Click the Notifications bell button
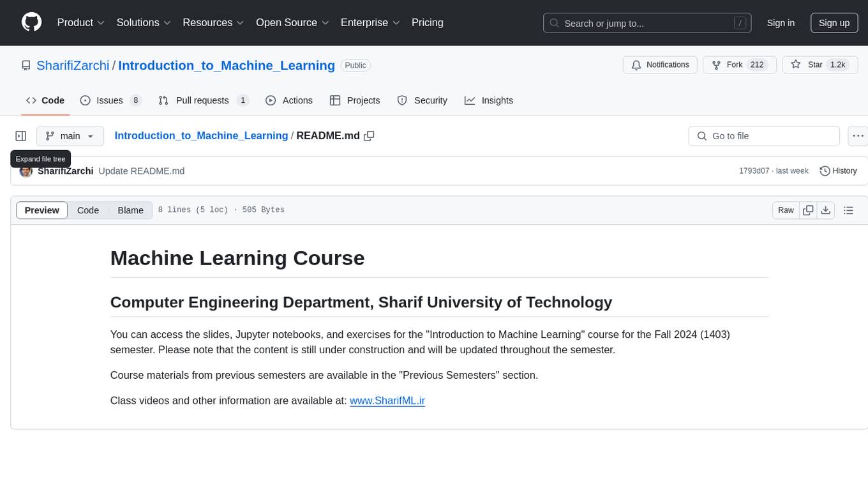The image size is (868, 488). [660, 65]
